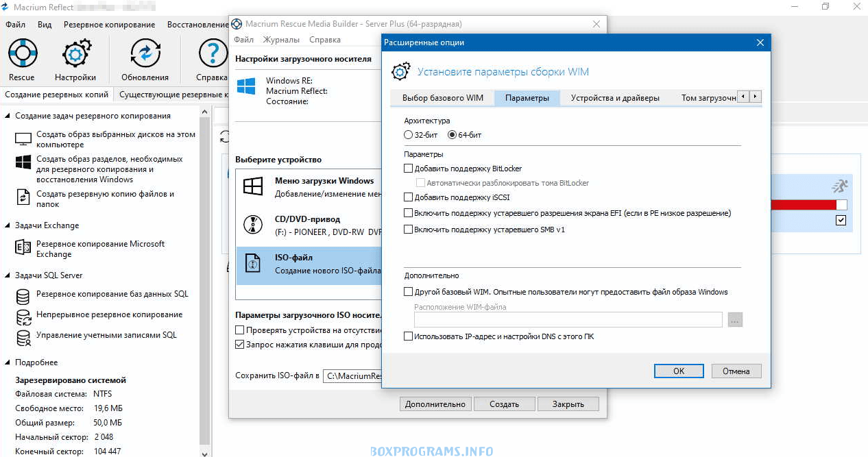Collapse Подробнее section
This screenshot has width=868, height=457.
8,362
